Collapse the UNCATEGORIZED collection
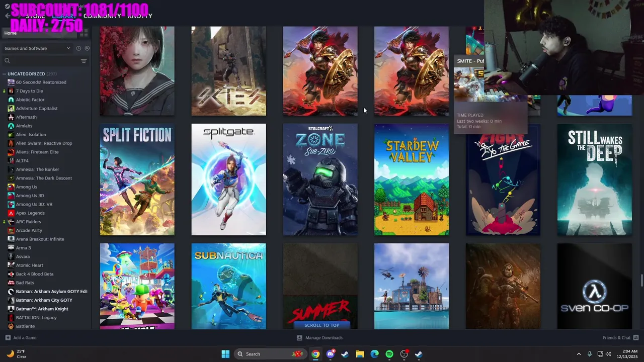The height and width of the screenshot is (362, 644). (x=5, y=74)
